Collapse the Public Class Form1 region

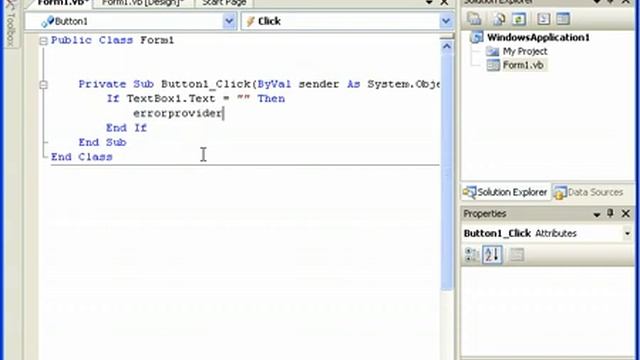tap(43, 41)
